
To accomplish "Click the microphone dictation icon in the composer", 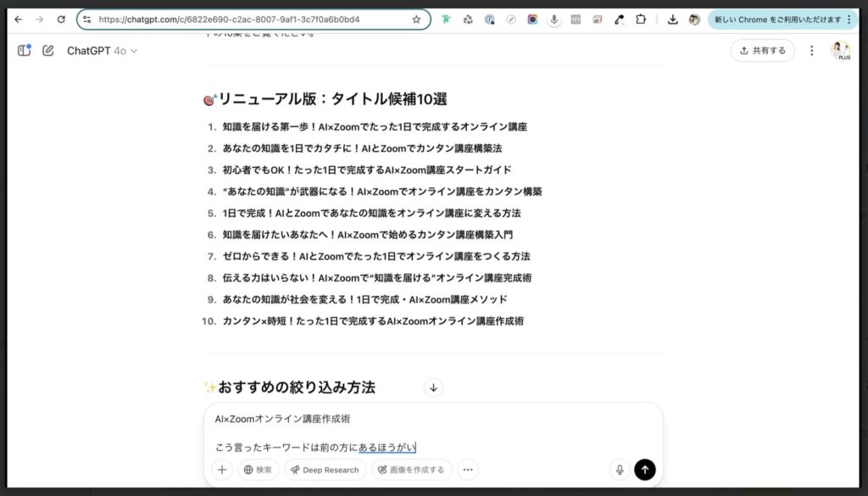I will (x=618, y=469).
